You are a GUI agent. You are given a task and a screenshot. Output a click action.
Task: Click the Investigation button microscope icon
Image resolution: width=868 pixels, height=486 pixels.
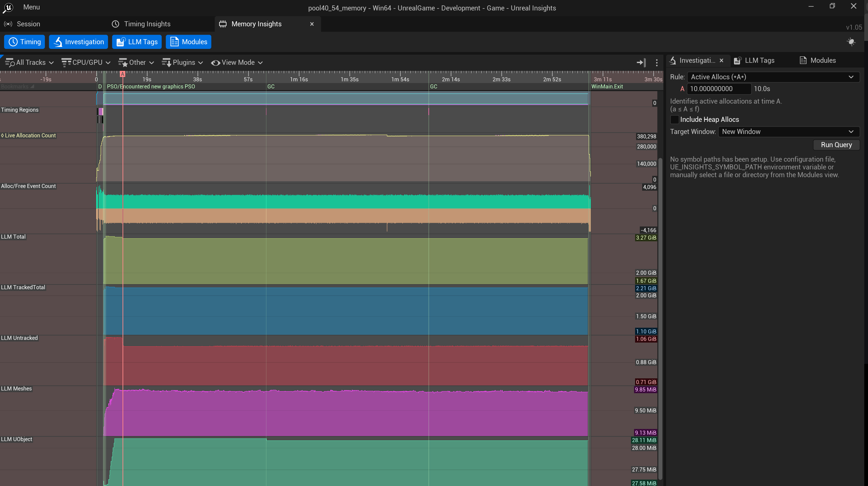(x=58, y=42)
